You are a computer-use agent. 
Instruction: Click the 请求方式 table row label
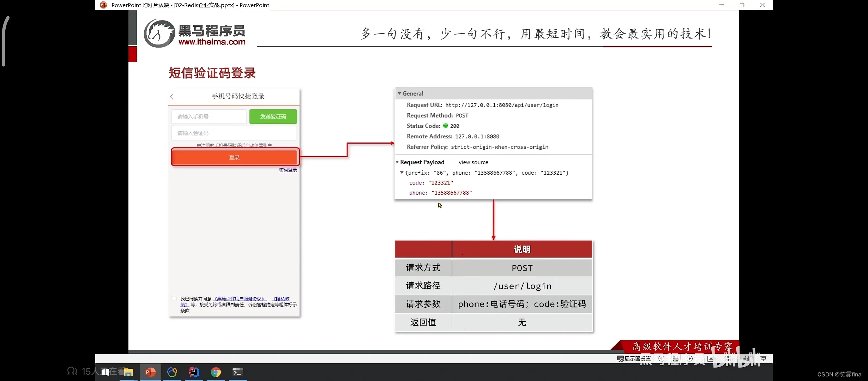[x=423, y=268]
